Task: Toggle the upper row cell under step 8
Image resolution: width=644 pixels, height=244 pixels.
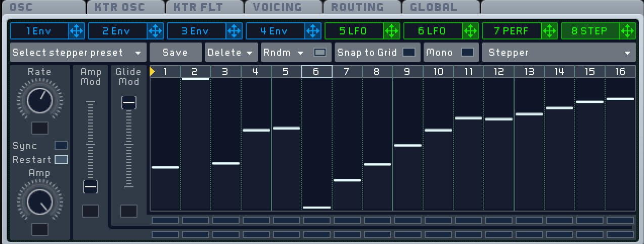Action: (x=378, y=220)
